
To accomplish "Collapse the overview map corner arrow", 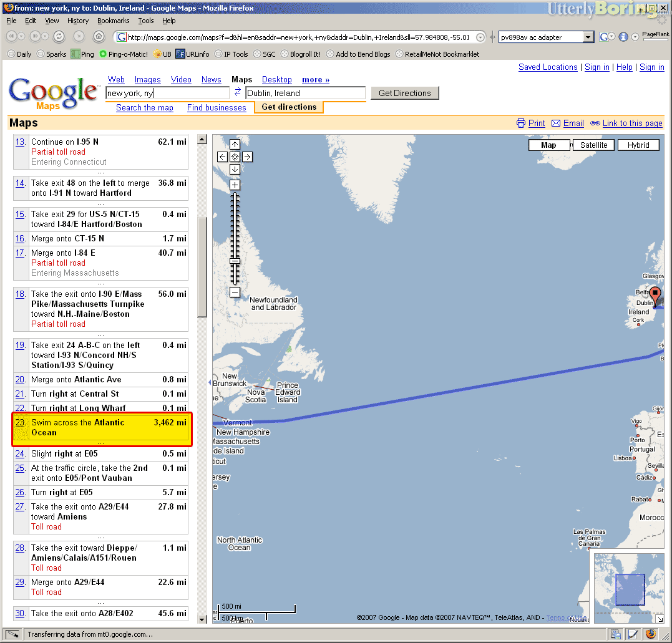I will [660, 619].
